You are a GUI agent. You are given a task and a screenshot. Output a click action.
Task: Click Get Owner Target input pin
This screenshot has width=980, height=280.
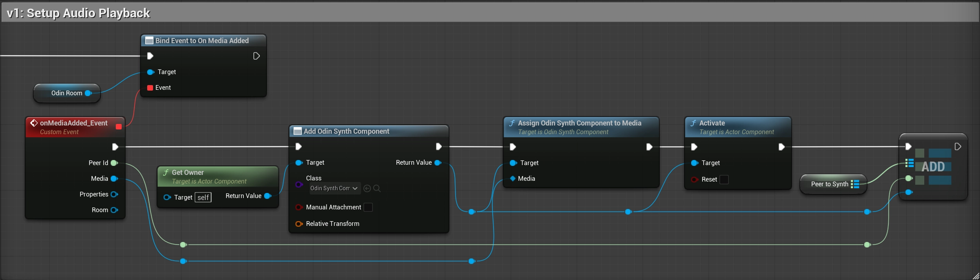click(167, 197)
